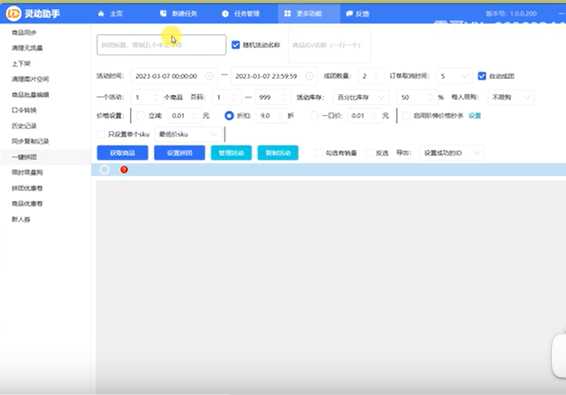The width and height of the screenshot is (566, 395).
Task: Check the 只设置单个sku checkbox
Action: click(101, 134)
